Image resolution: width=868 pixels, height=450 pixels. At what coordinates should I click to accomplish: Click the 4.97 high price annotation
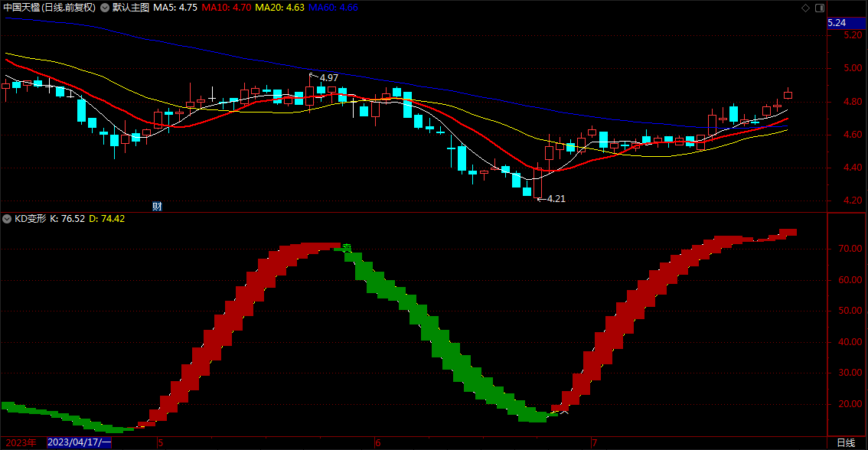329,78
